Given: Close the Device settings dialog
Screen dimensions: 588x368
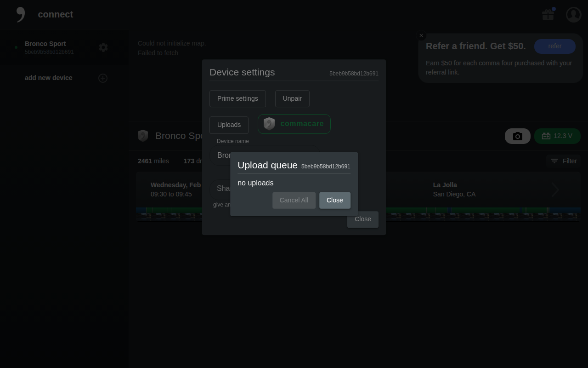Looking at the screenshot, I should click(362, 219).
